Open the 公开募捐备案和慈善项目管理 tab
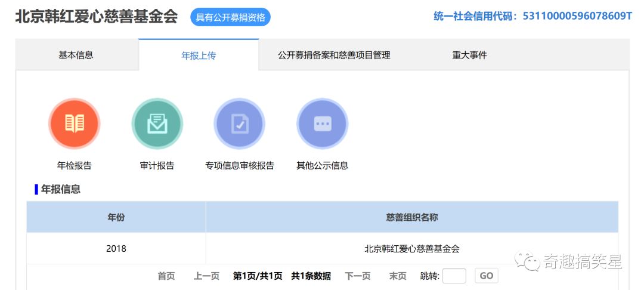This screenshot has width=644, height=290. (334, 55)
